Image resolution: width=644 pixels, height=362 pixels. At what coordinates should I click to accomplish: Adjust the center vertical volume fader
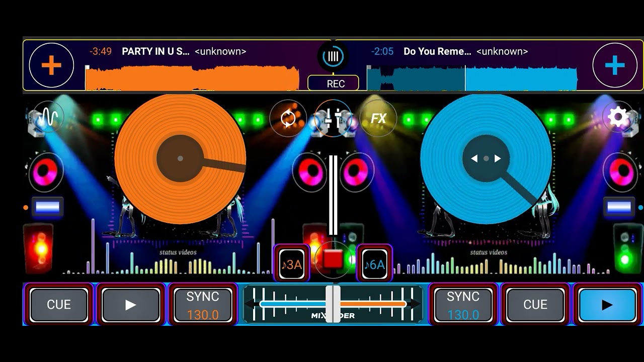click(x=333, y=195)
